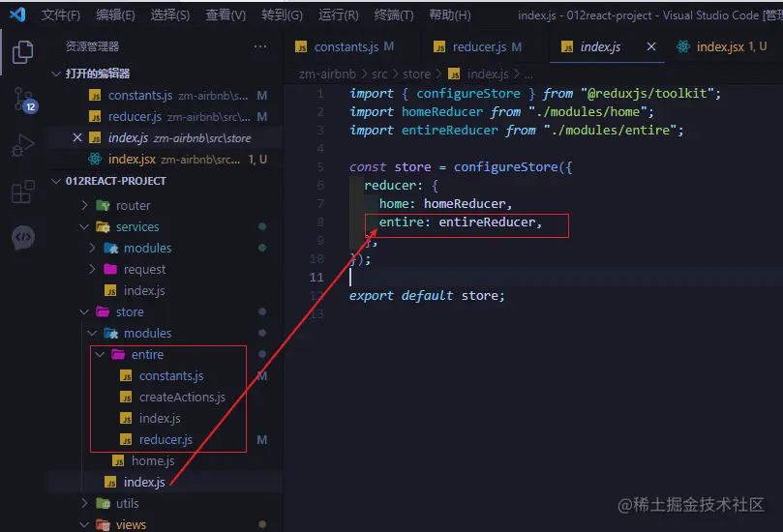Click the entire folder icon
This screenshot has width=783, height=532.
(118, 354)
